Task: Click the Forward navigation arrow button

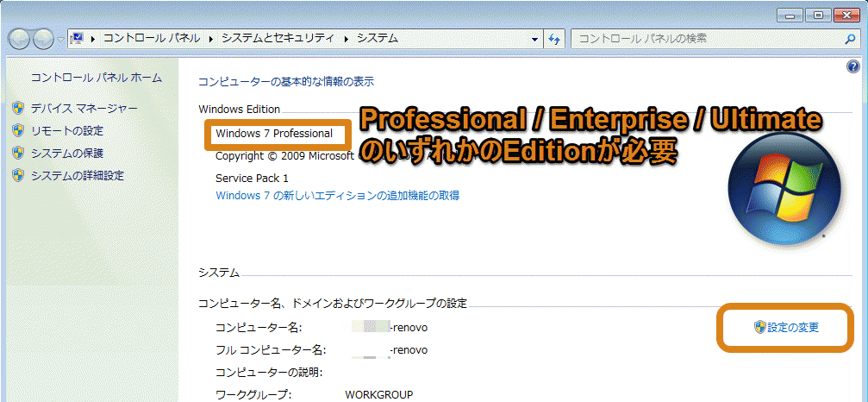Action: point(43,40)
